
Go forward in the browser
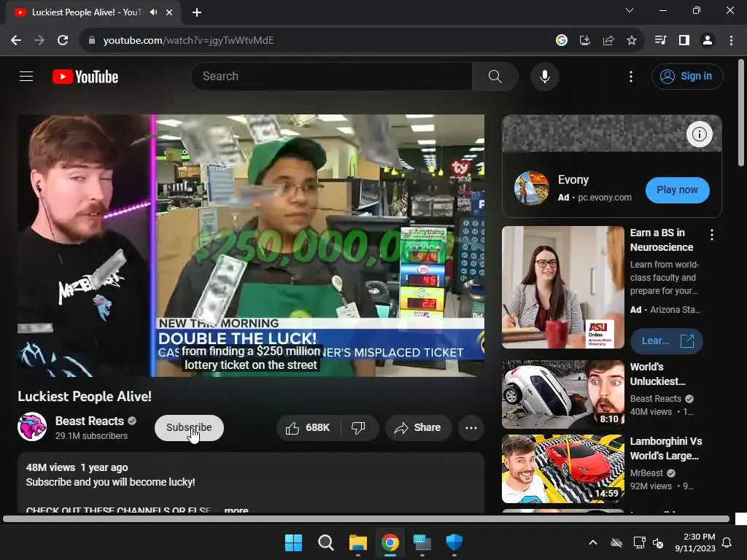point(39,41)
